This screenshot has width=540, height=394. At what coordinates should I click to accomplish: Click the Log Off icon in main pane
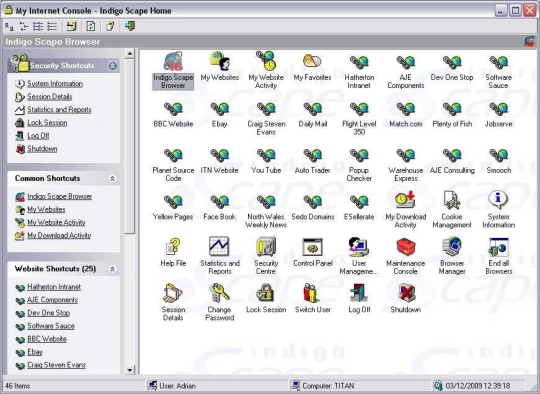359,293
